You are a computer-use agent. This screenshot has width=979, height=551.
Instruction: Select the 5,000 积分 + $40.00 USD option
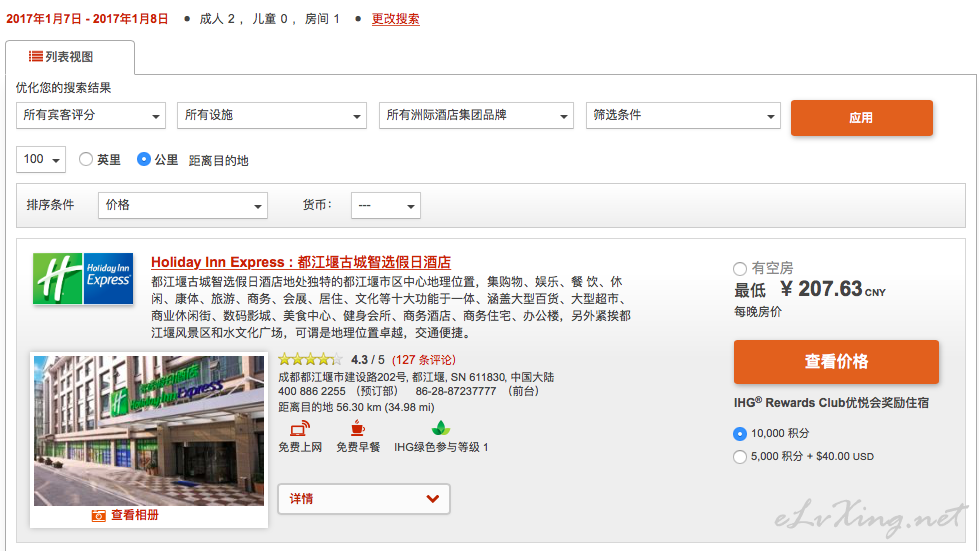coord(740,457)
